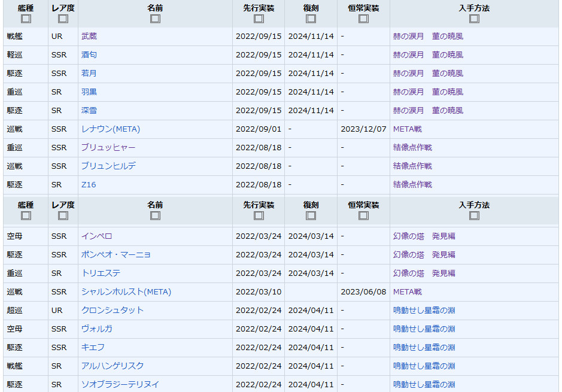Screen dimensions: 562x392
Task: Open 鳴動せし星霜の淵 link in キエフ row
Action: click(x=424, y=348)
